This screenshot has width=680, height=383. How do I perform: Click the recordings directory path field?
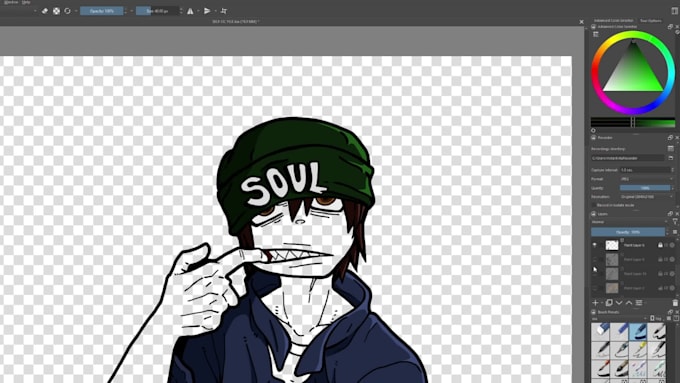628,158
